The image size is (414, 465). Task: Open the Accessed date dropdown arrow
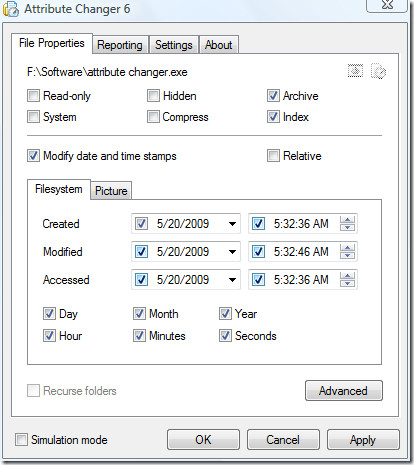(x=232, y=280)
